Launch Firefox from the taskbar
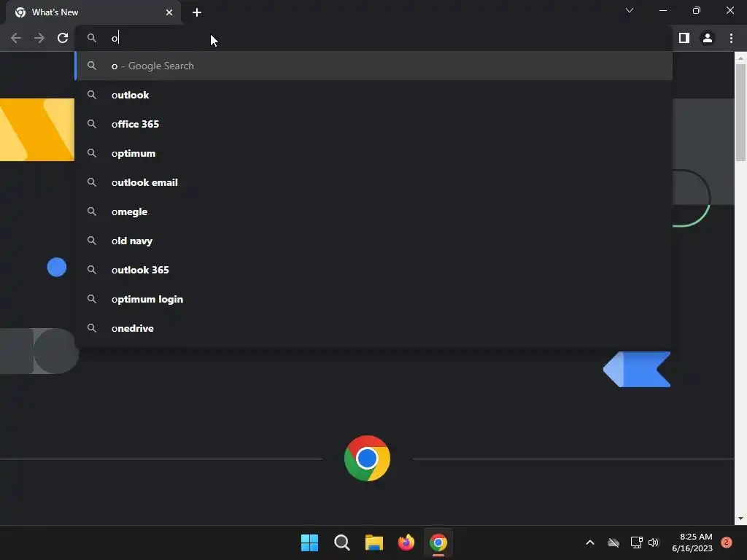This screenshot has height=560, width=747. click(x=406, y=542)
